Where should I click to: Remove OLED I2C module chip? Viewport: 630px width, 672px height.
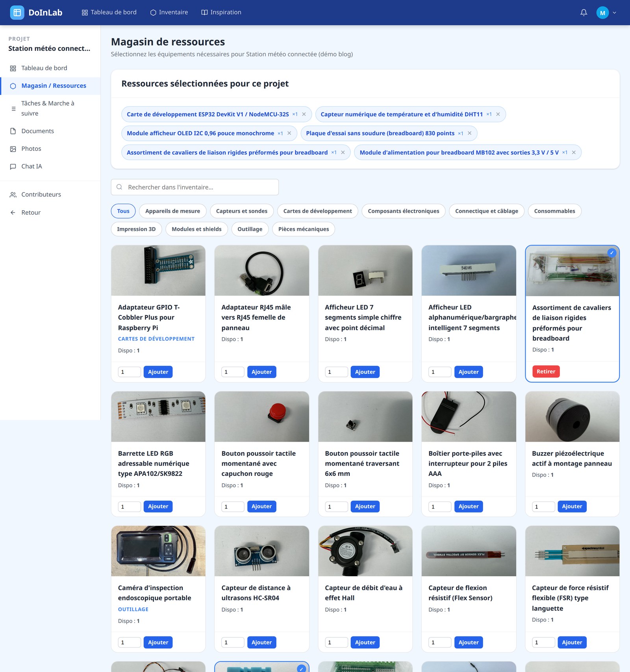pos(289,133)
